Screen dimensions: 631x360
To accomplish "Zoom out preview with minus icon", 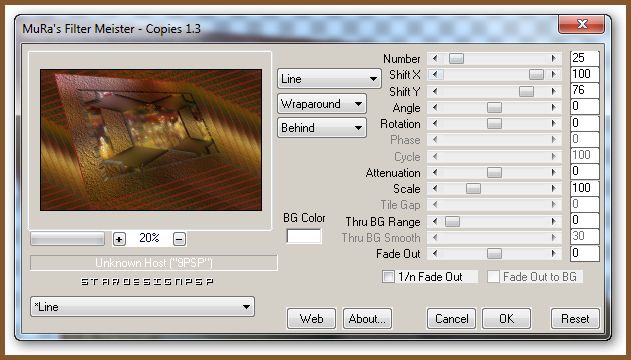I will (x=179, y=239).
